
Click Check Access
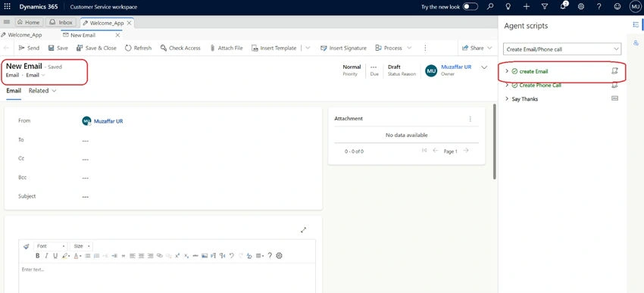coord(180,48)
